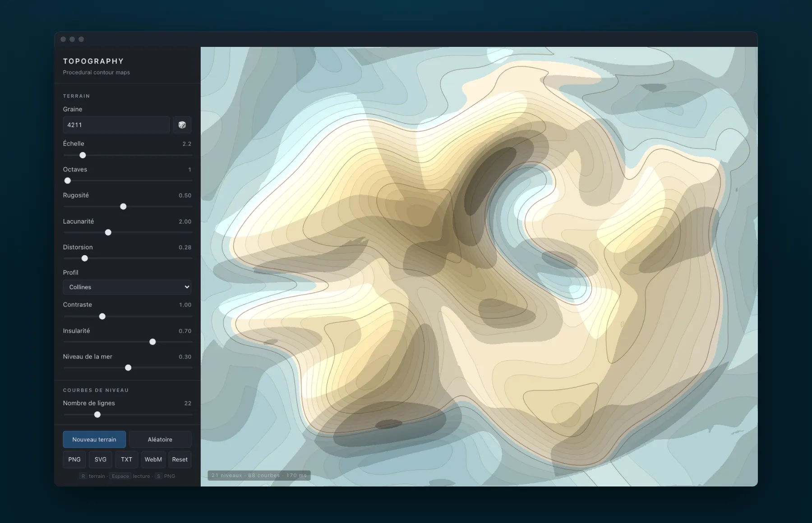Click Reset to restore defaults
The image size is (812, 523).
180,459
